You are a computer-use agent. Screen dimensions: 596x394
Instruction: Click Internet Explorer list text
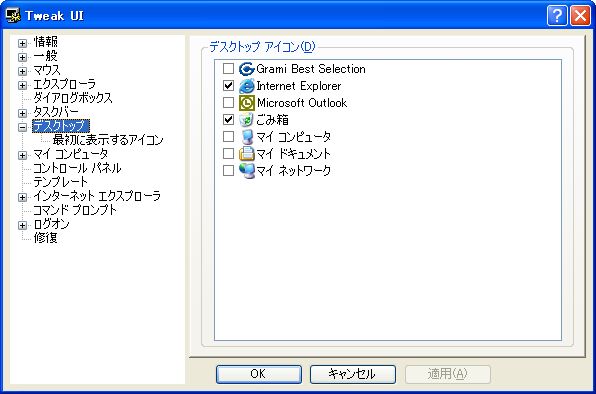[x=299, y=86]
